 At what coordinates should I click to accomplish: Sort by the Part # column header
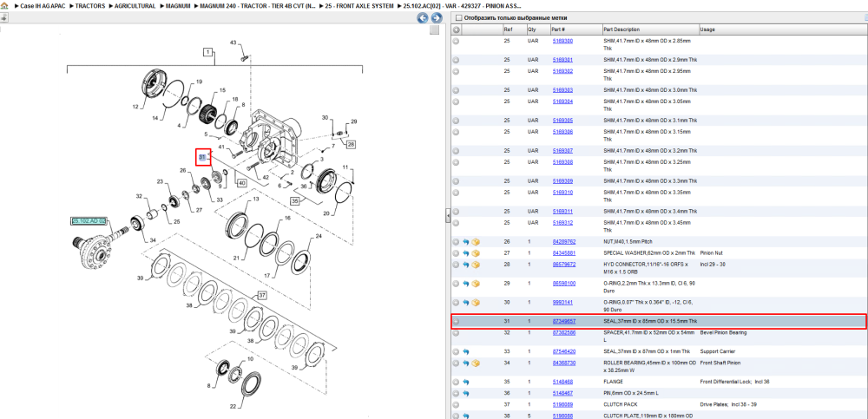tap(557, 29)
